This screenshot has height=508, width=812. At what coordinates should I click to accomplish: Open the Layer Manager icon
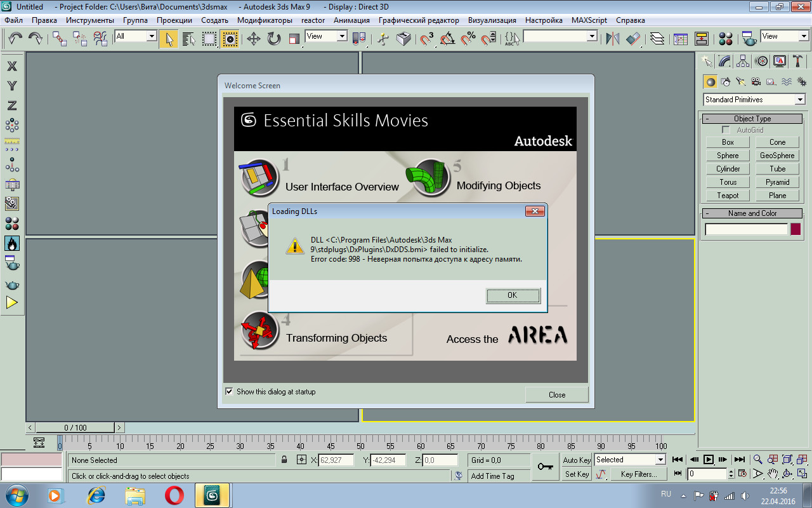point(657,39)
